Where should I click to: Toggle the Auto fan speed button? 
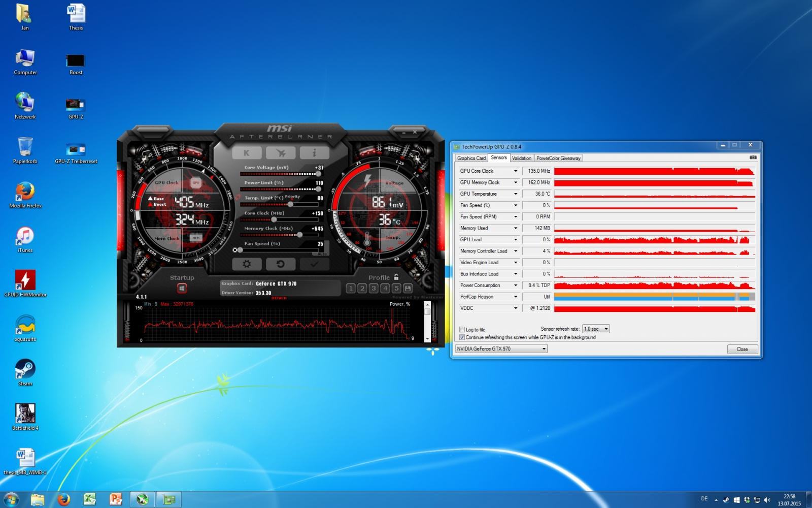(322, 253)
